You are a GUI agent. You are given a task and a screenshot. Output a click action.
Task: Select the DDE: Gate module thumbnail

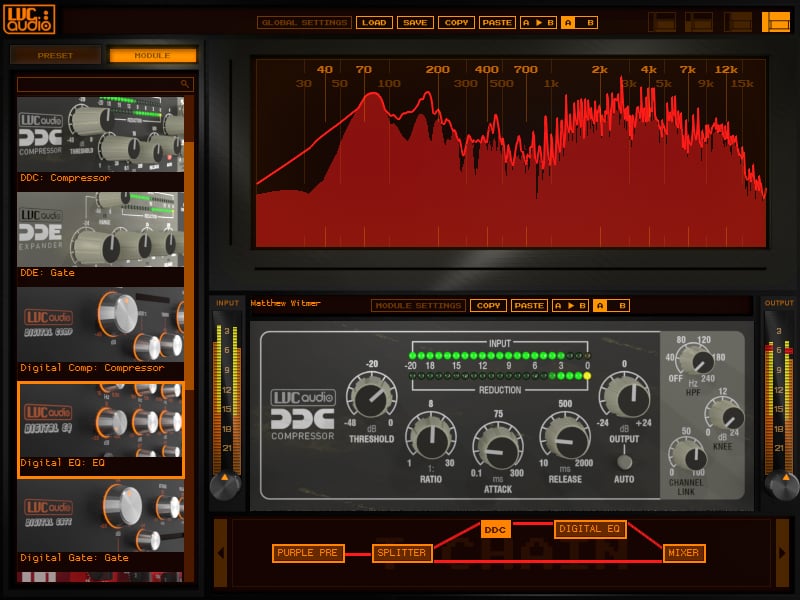point(101,229)
